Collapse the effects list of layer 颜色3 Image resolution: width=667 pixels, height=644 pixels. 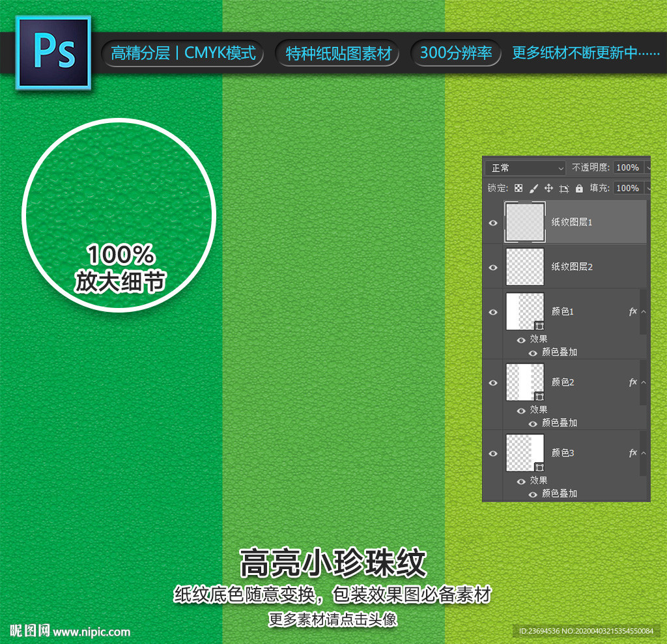click(644, 453)
